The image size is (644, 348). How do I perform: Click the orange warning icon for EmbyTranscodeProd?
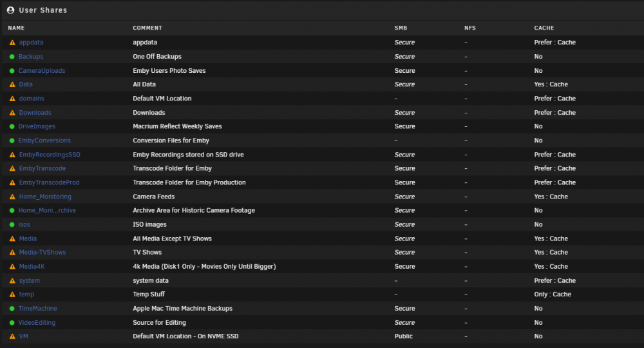click(12, 182)
